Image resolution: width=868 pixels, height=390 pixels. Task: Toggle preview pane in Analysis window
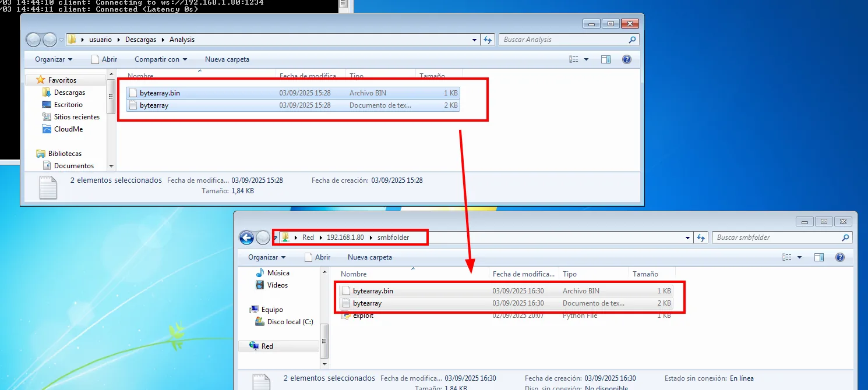point(605,59)
